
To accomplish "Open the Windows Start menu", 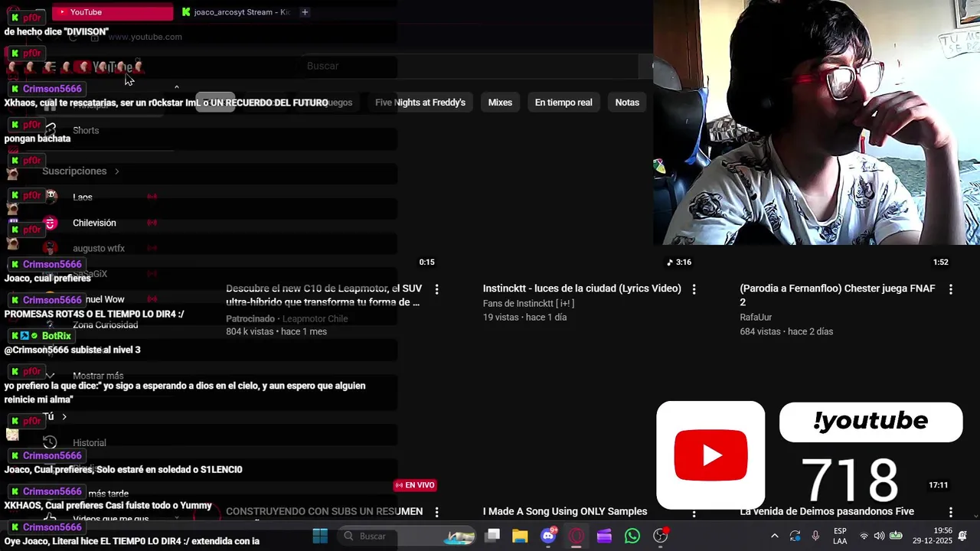I will pyautogui.click(x=320, y=536).
